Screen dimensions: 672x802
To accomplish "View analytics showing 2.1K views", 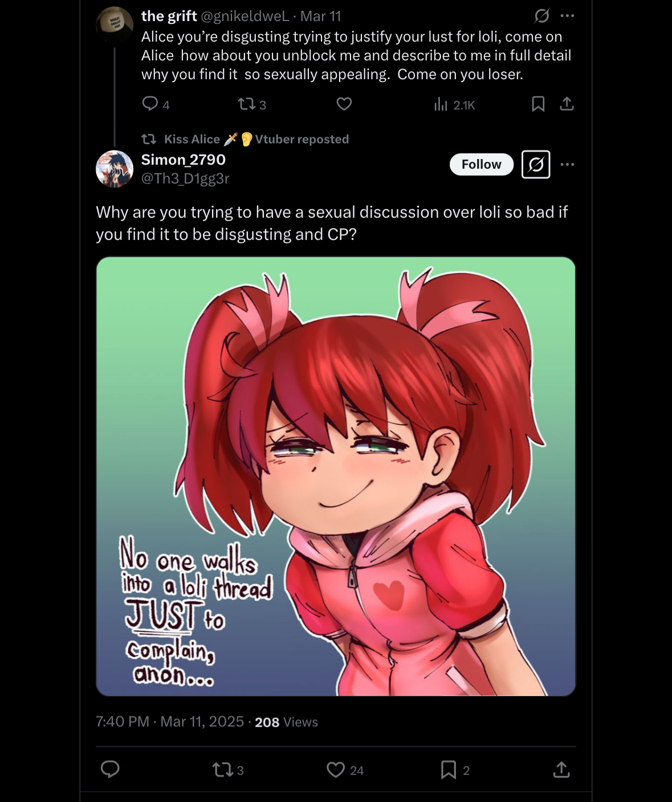I will click(x=454, y=104).
